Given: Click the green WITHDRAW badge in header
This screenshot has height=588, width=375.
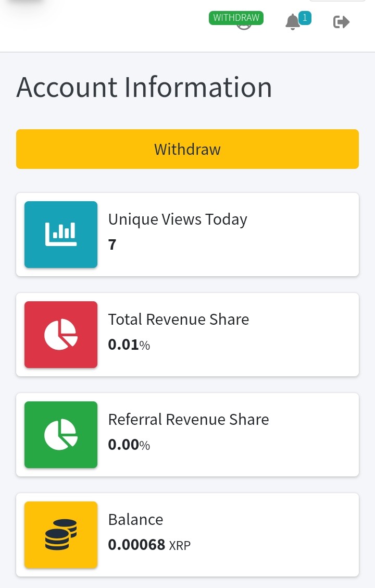Looking at the screenshot, I should [236, 18].
